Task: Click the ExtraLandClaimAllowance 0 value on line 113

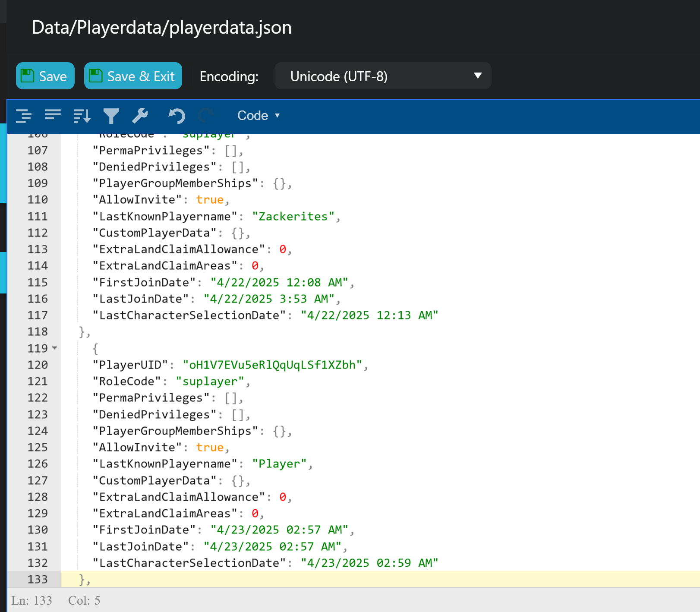Action: (x=283, y=249)
